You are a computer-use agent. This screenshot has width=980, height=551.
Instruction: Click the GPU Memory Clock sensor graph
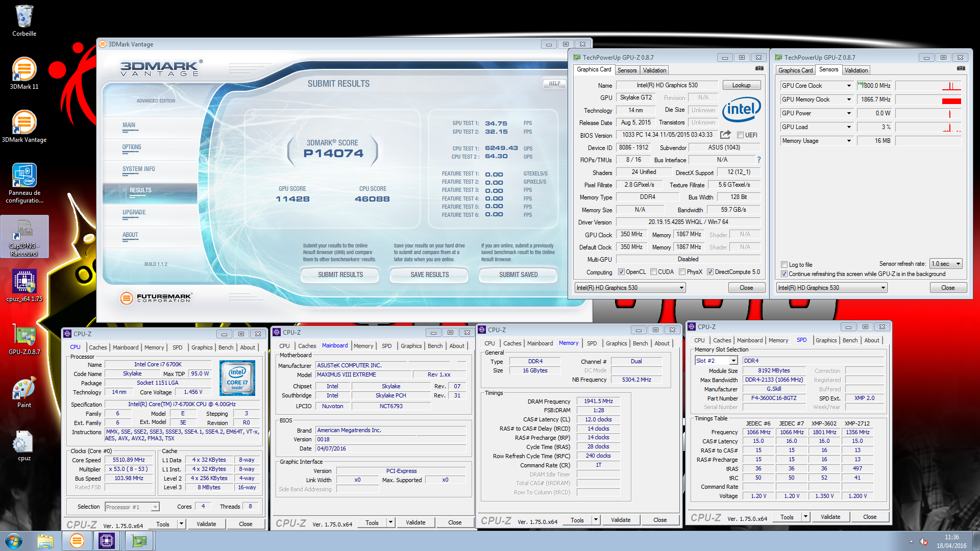click(928, 99)
